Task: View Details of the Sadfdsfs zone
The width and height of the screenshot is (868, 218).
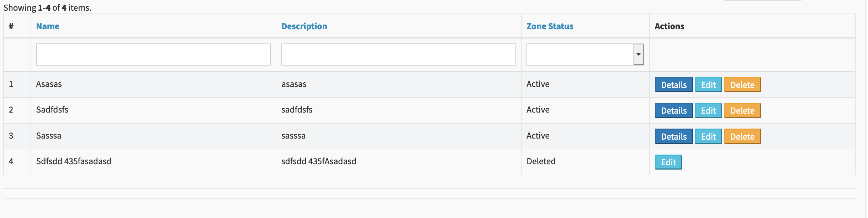Action: [674, 110]
